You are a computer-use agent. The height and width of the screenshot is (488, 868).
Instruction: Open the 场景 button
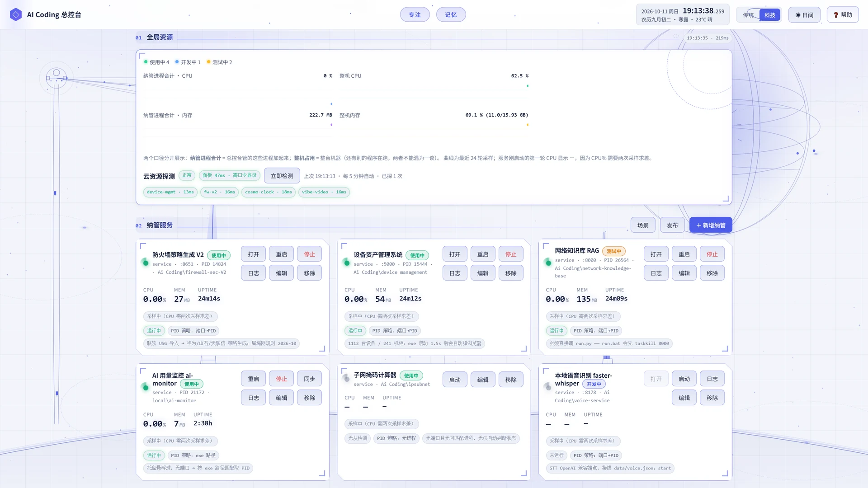(x=643, y=225)
